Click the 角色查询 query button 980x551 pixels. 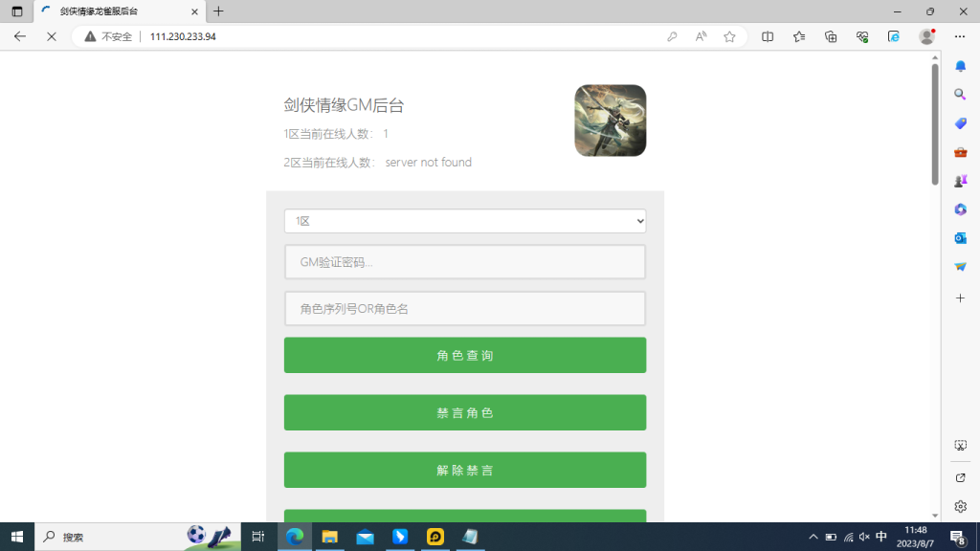[x=465, y=355]
